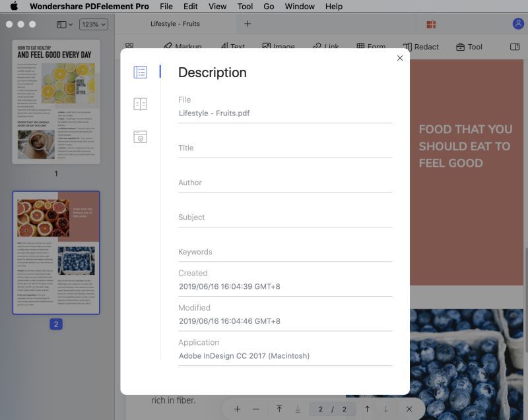The width and height of the screenshot is (528, 420).
Task: Click the current page number field
Action: [321, 409]
